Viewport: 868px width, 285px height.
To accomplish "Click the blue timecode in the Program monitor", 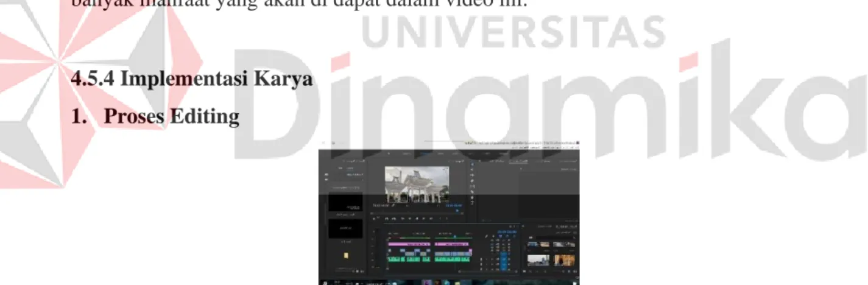I will click(454, 205).
